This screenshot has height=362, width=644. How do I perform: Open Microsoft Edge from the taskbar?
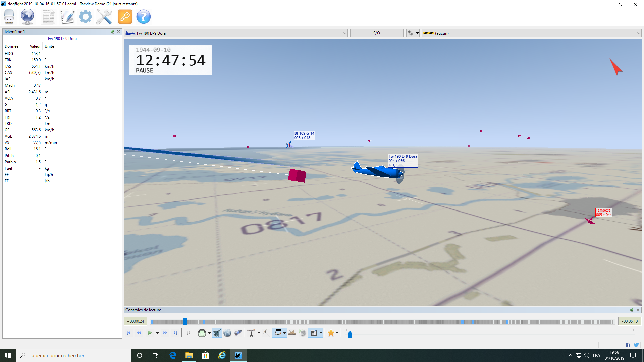pos(173,355)
